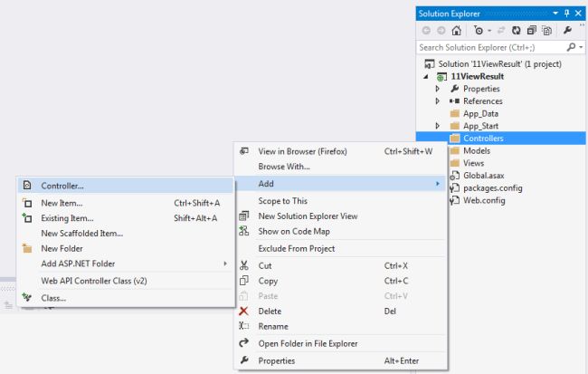Viewport: 588px width, 374px height.
Task: Expand the App_Start folder
Action: 437,126
